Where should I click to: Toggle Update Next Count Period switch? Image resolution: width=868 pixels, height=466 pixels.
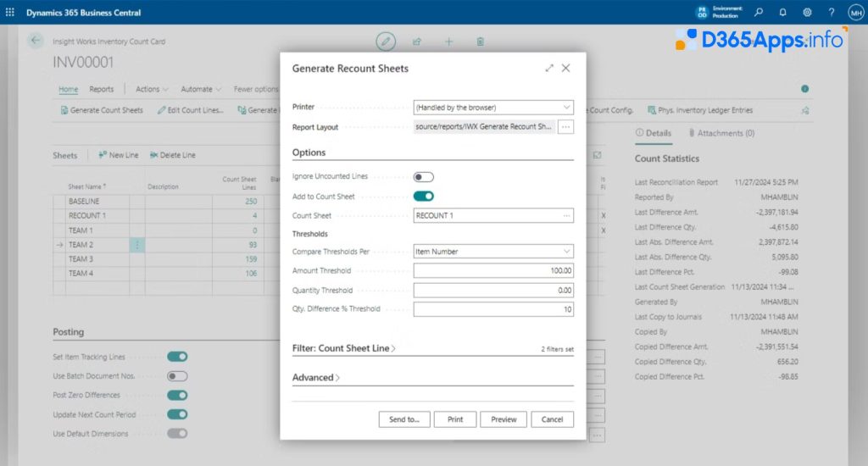[x=177, y=414]
